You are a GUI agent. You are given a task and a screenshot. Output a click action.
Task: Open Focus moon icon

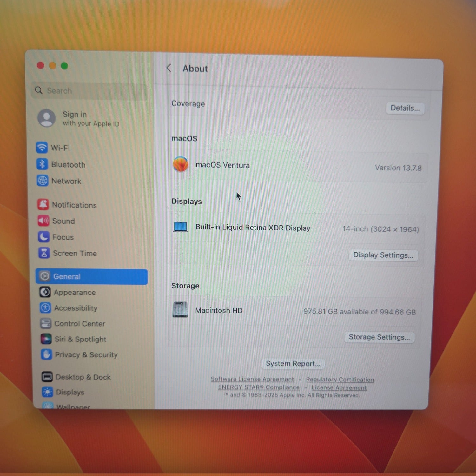coord(44,237)
